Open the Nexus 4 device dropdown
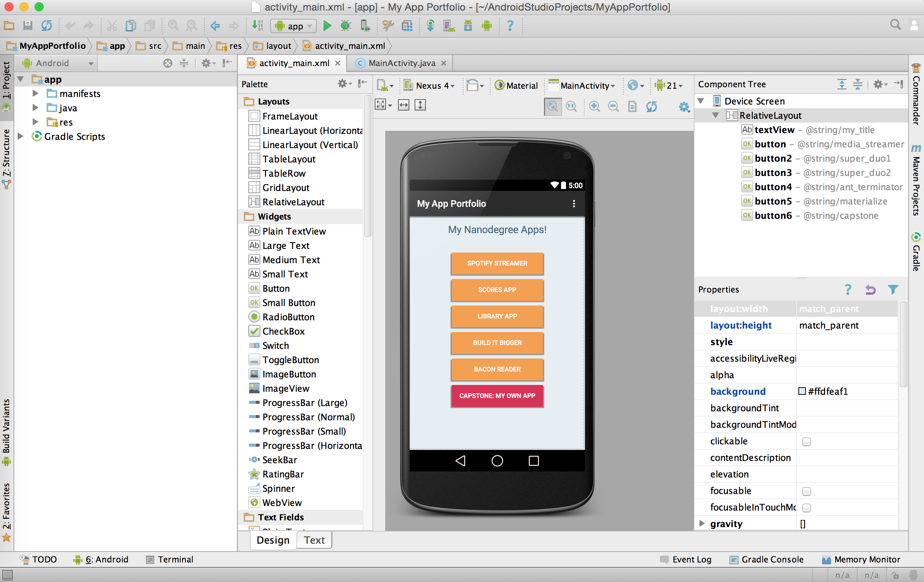Viewport: 924px width, 582px height. [x=429, y=85]
